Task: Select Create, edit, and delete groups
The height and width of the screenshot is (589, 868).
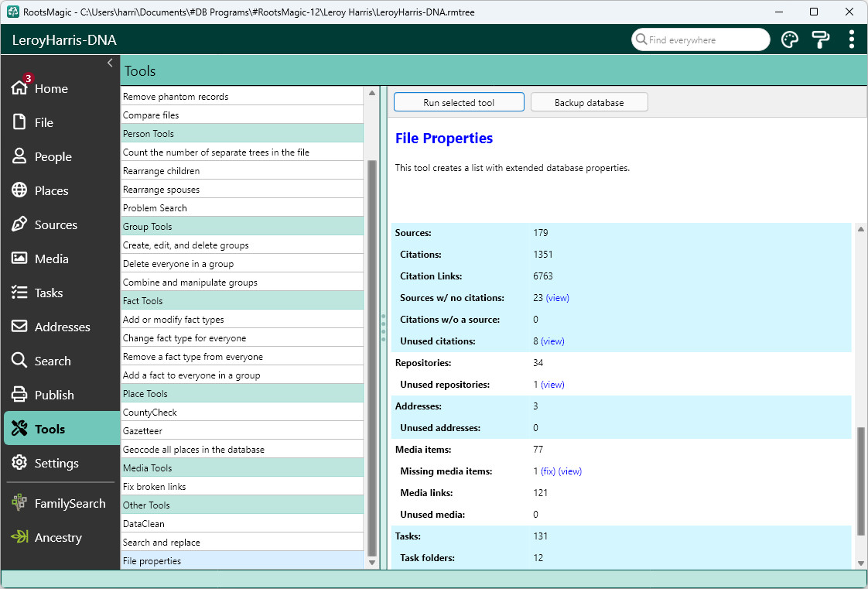Action: (x=242, y=245)
